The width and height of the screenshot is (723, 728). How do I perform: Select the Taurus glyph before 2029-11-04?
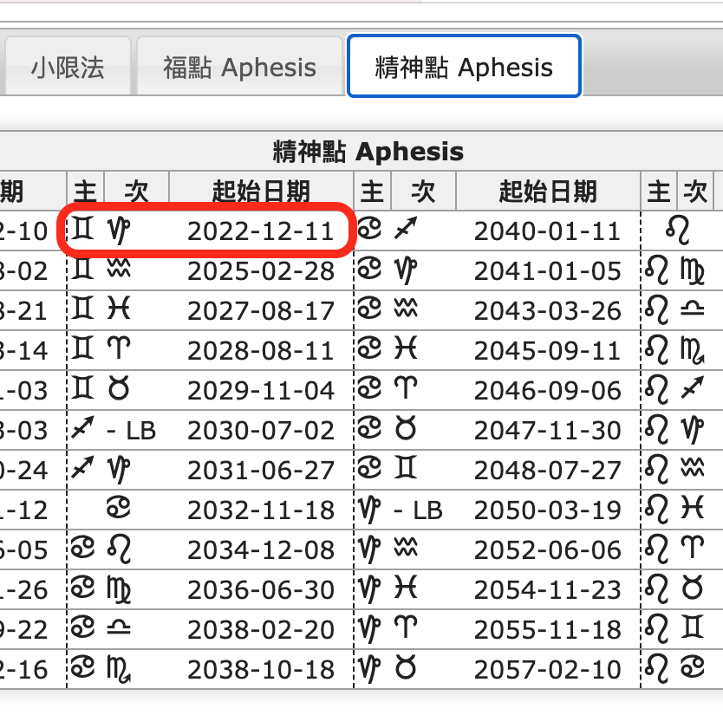click(x=119, y=390)
